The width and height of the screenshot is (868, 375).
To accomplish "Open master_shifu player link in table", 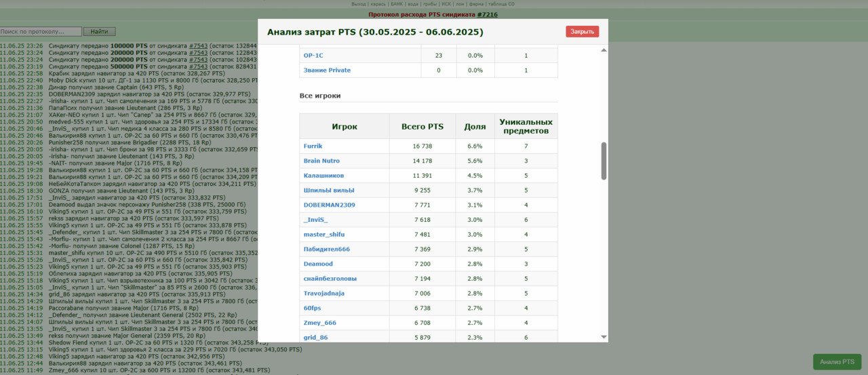I will coord(324,235).
